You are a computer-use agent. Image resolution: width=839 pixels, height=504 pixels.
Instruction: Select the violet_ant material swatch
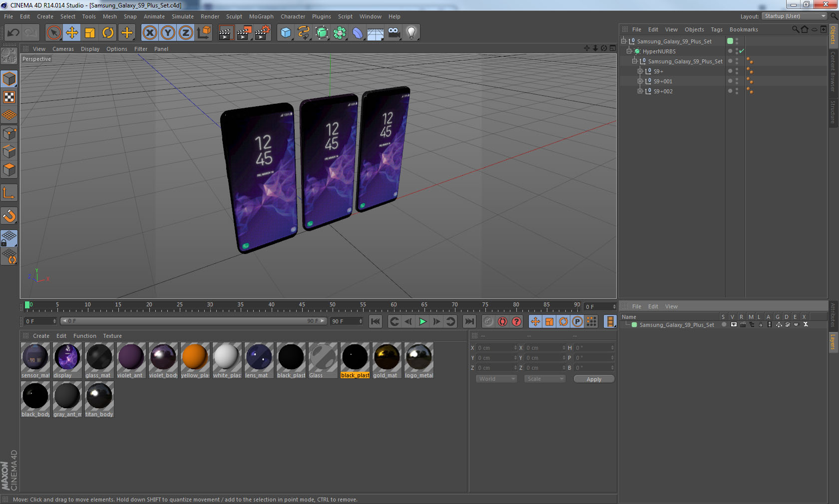[131, 360]
